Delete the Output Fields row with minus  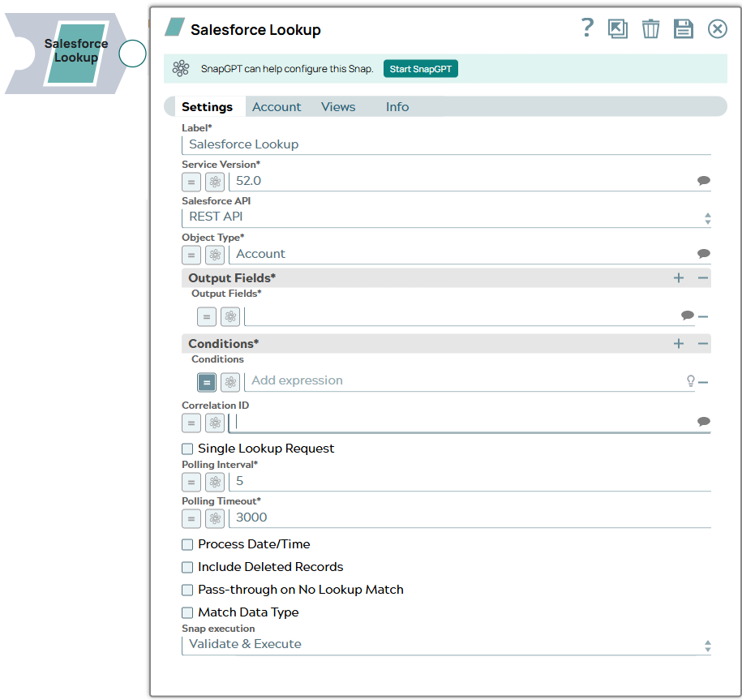pyautogui.click(x=703, y=316)
